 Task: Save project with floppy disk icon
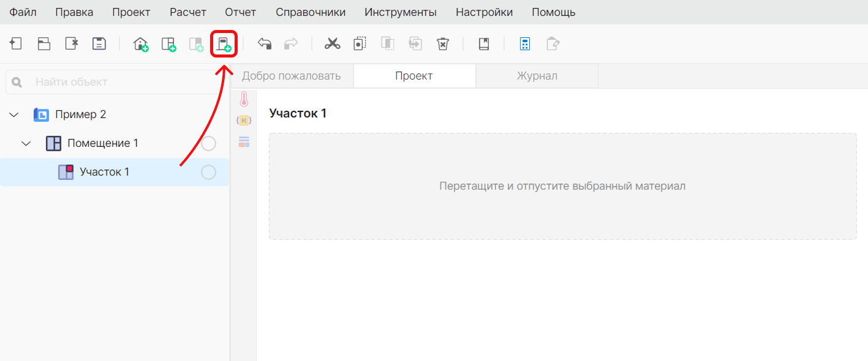point(99,44)
